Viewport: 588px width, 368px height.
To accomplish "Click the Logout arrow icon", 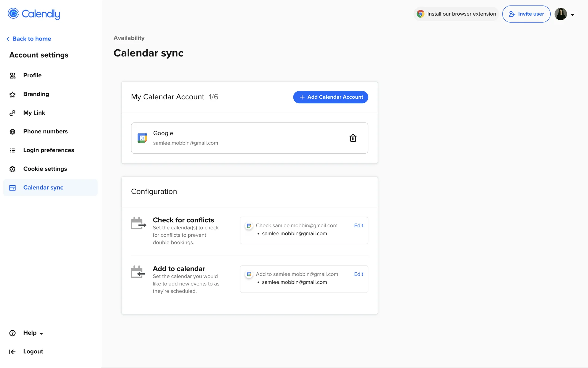I will pos(13,352).
